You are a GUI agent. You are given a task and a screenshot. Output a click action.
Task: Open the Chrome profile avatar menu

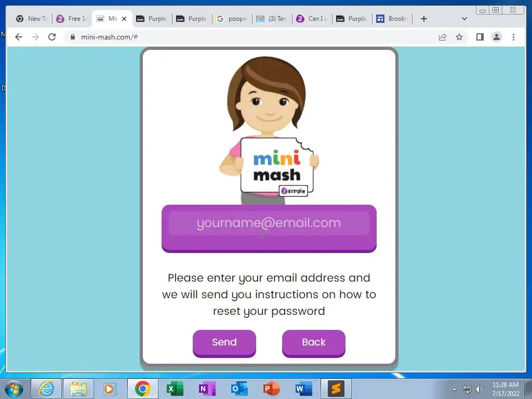click(496, 37)
